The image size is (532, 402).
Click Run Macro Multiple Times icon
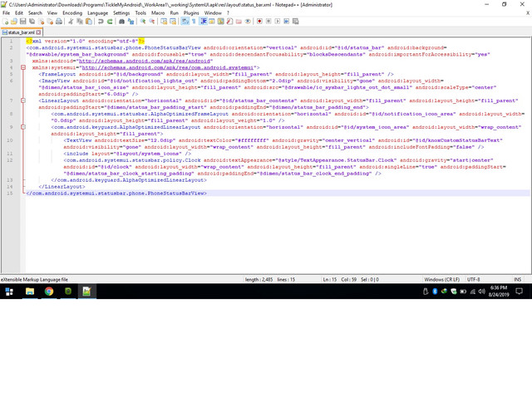click(287, 22)
